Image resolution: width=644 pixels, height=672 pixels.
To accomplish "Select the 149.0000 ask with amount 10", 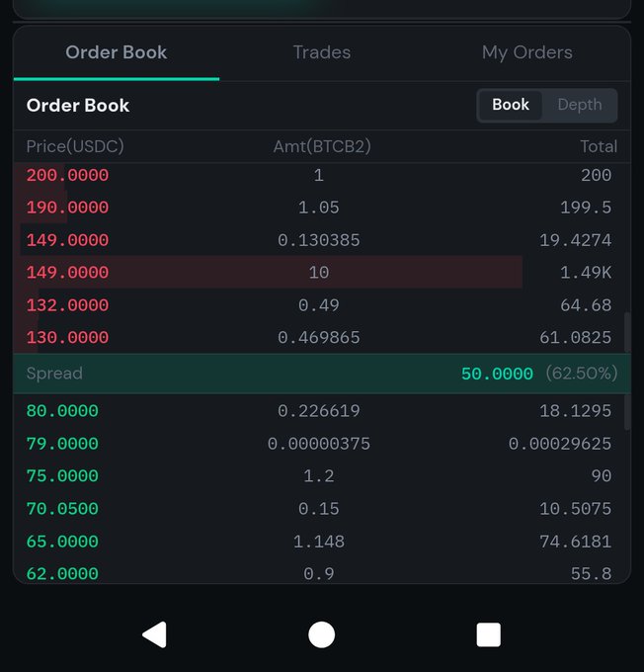I will pos(68,273).
